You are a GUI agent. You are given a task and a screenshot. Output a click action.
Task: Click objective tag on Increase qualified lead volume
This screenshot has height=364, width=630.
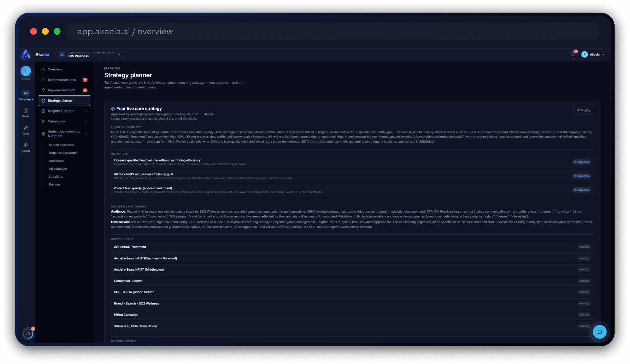[582, 162]
